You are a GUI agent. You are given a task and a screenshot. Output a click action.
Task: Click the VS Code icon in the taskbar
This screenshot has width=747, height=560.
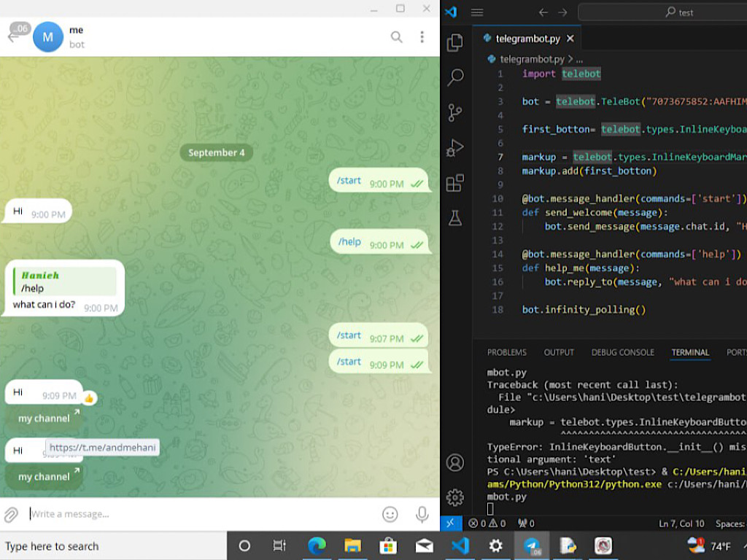pos(460,545)
